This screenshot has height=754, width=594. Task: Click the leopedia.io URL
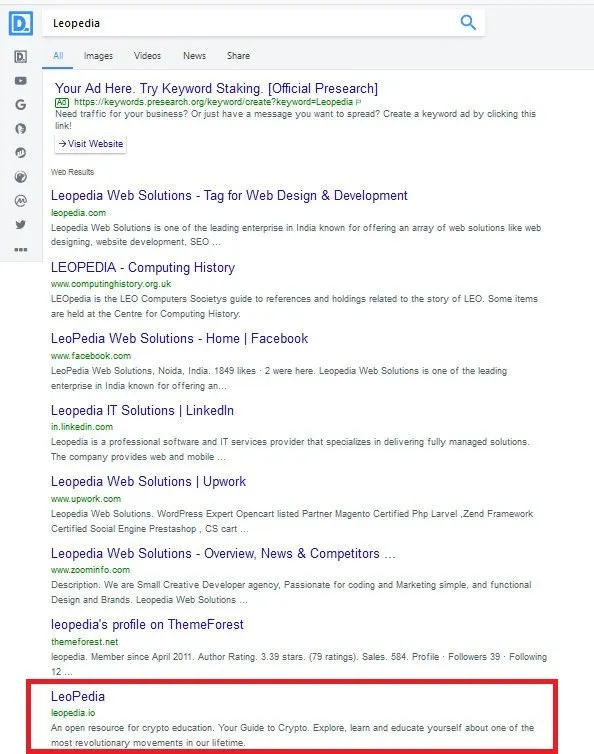click(x=73, y=713)
